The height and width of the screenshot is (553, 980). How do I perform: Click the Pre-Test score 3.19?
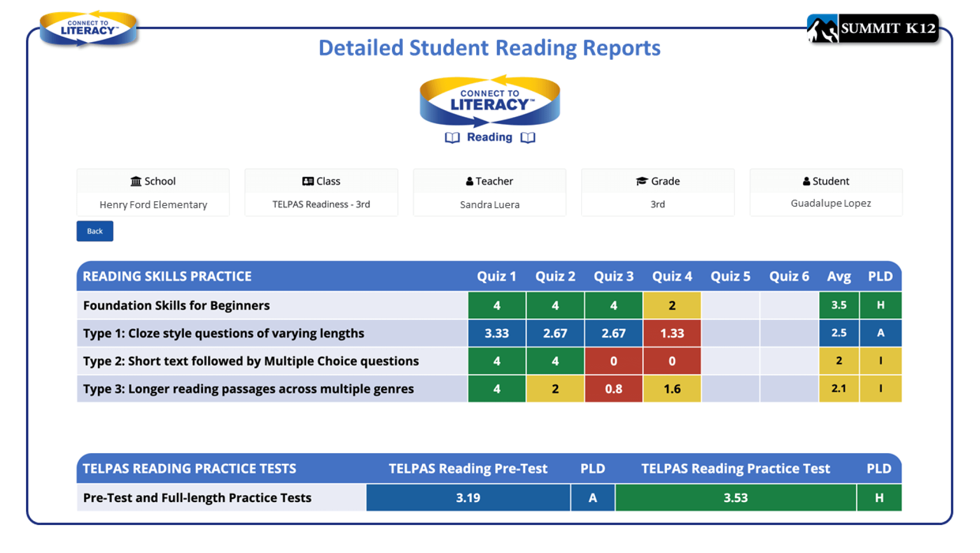pos(468,498)
